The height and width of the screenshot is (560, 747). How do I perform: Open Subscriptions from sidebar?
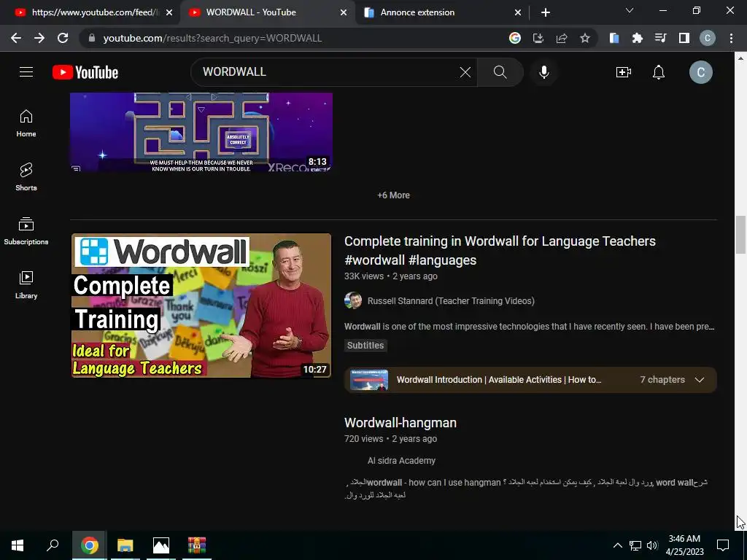26,231
